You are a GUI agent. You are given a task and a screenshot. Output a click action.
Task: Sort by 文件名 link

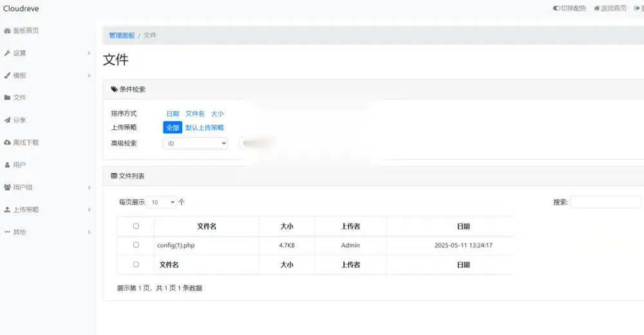pos(194,113)
